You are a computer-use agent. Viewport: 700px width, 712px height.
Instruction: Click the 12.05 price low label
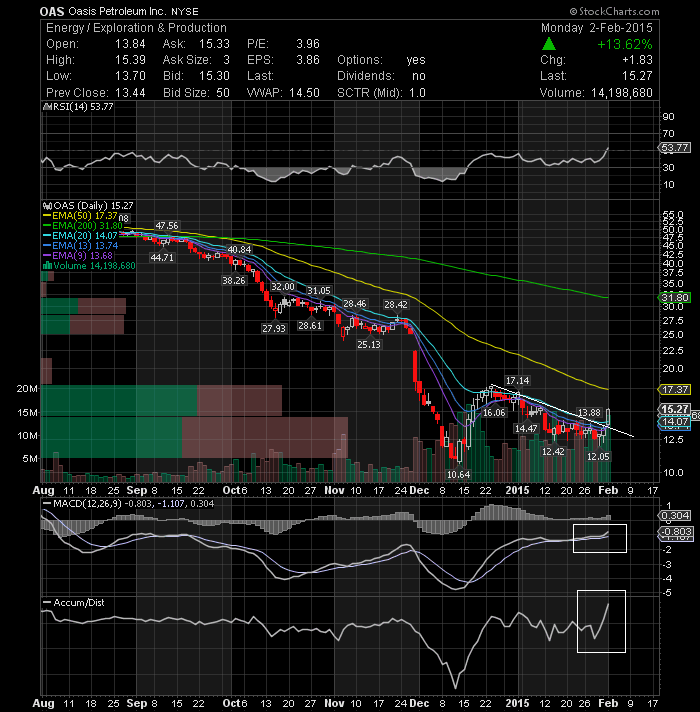[598, 456]
